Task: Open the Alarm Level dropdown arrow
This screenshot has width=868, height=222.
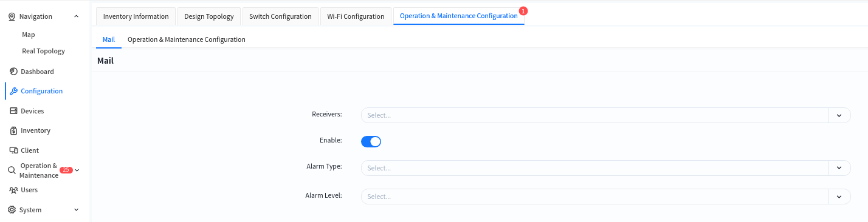Action: 839,197
